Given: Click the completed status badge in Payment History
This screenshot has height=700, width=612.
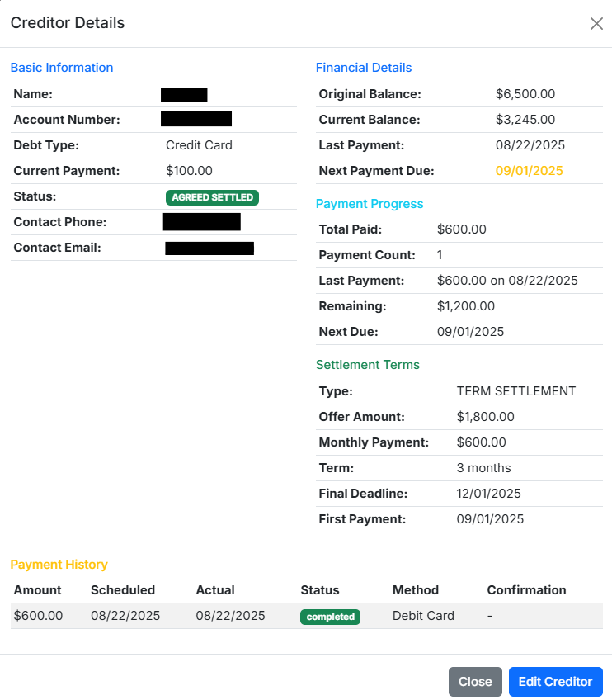Looking at the screenshot, I should tap(330, 617).
